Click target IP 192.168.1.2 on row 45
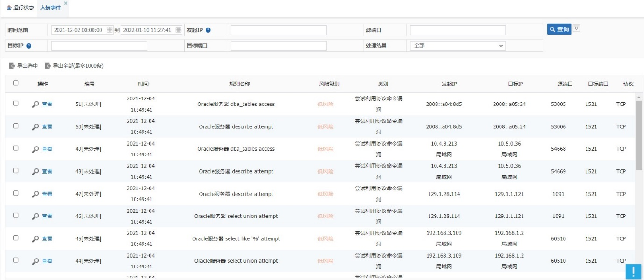This screenshot has width=644, height=280. 509,233
